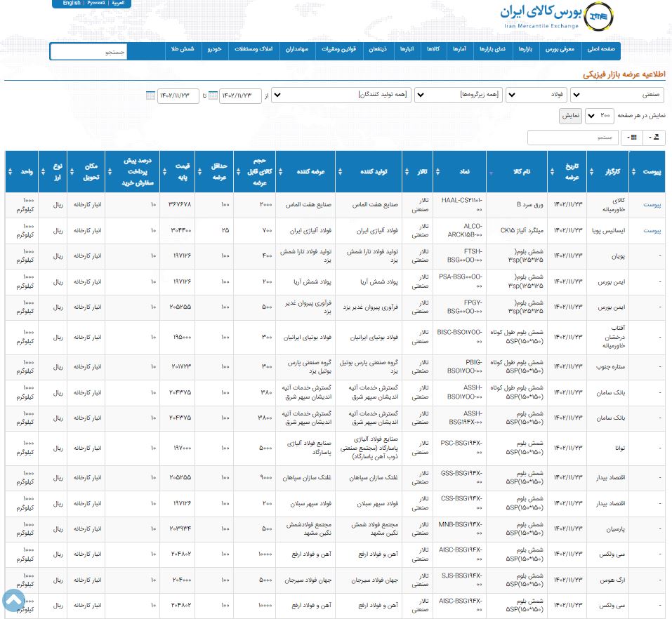Viewport: 672px width, 619px height.
Task: Open کالاها menu item
Action: coord(433,49)
